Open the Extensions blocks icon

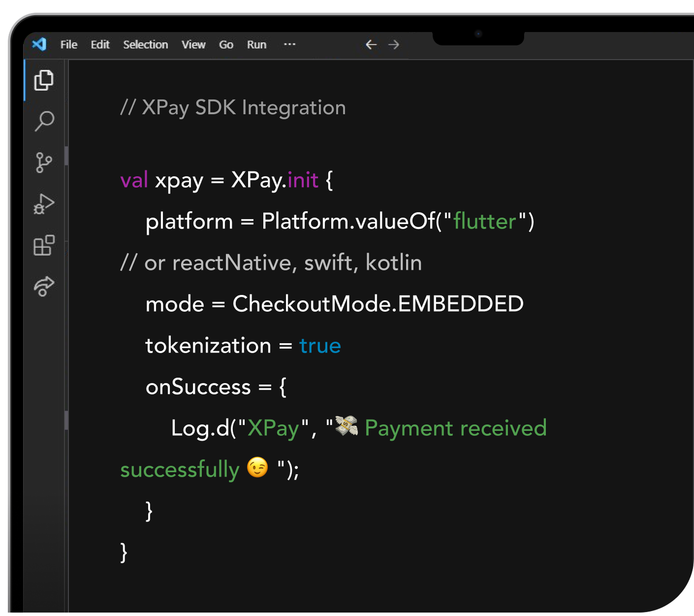pos(44,245)
